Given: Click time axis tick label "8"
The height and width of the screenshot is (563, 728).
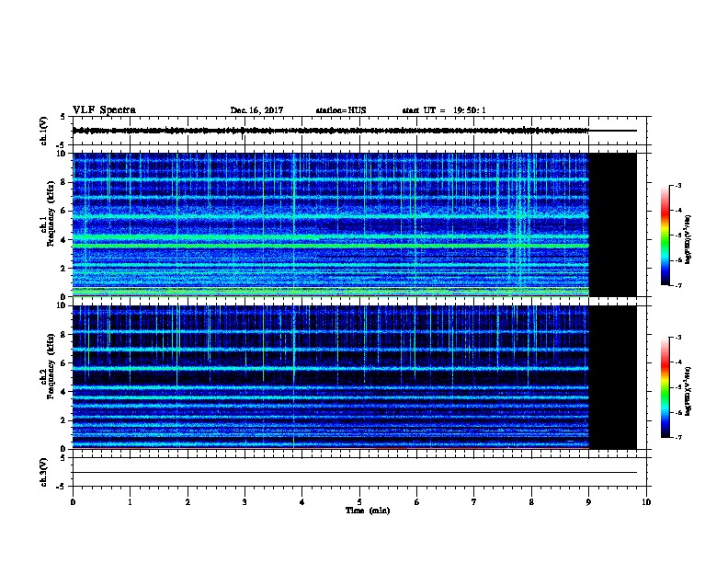Looking at the screenshot, I should pyautogui.click(x=531, y=501).
